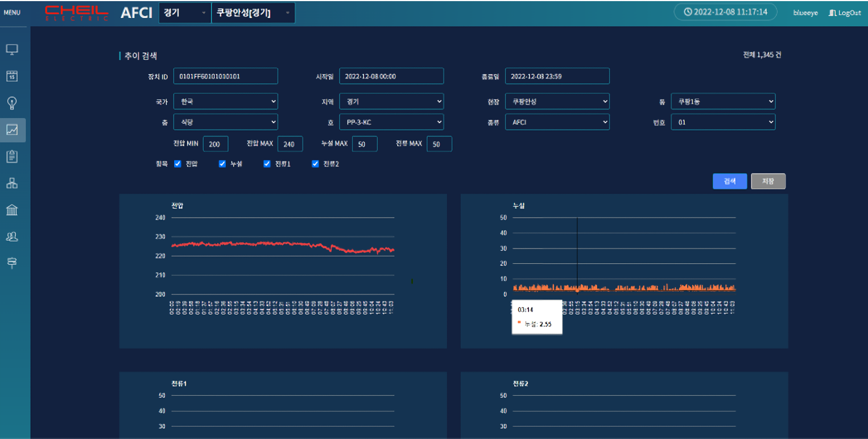Open the MENU at top left
This screenshot has height=439, width=868.
pos(12,13)
